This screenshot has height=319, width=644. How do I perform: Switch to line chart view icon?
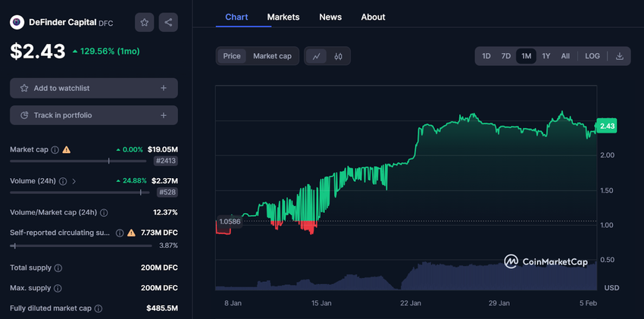(x=317, y=56)
